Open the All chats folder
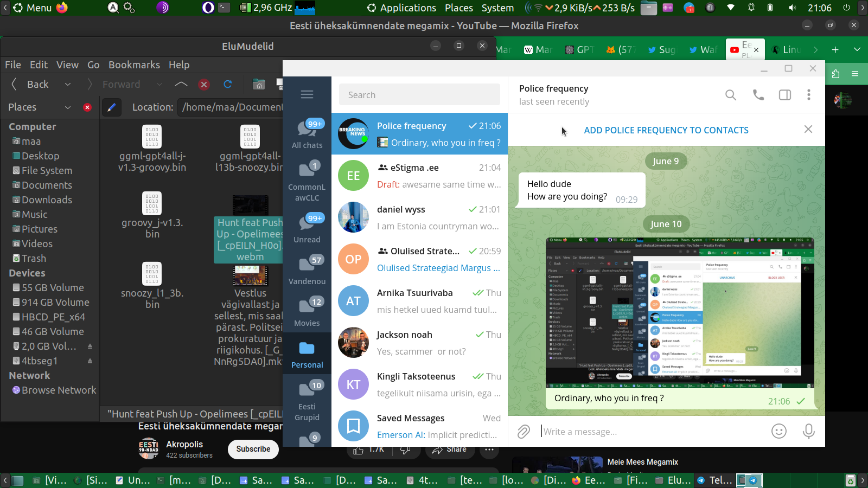868x488 pixels. [x=307, y=134]
